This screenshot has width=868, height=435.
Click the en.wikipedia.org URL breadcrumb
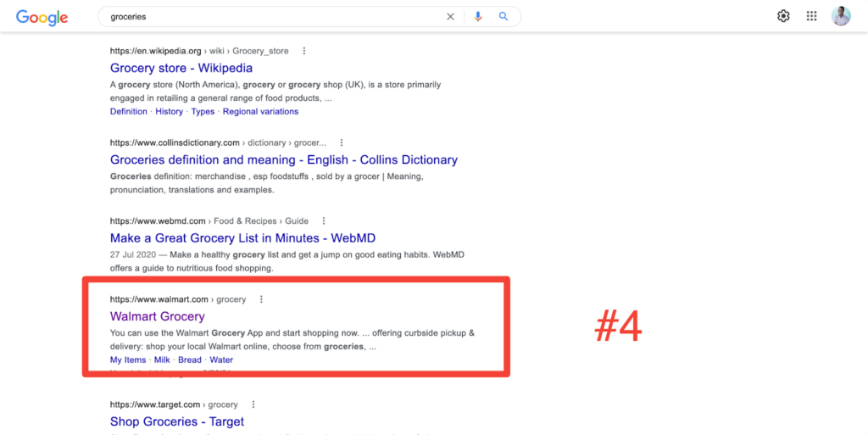199,51
